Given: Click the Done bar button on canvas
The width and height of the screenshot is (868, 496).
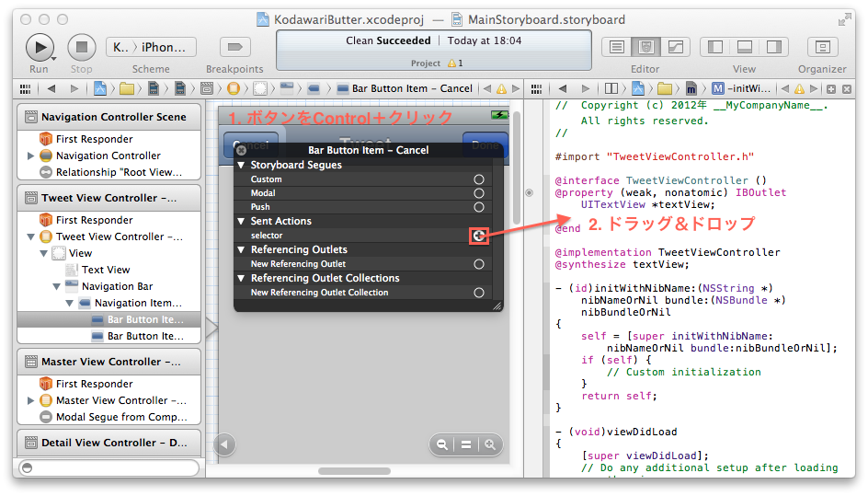Looking at the screenshot, I should coord(485,145).
